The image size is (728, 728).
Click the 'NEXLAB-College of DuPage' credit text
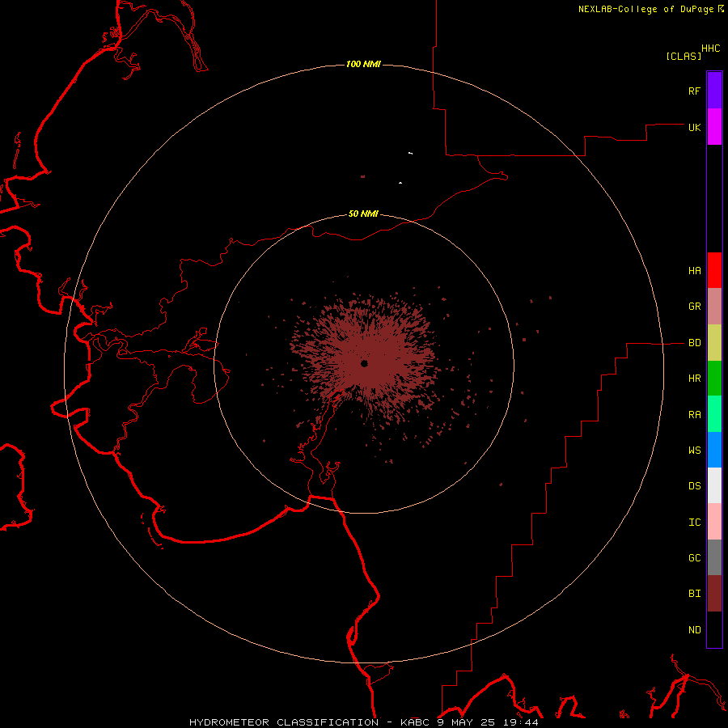pyautogui.click(x=645, y=9)
